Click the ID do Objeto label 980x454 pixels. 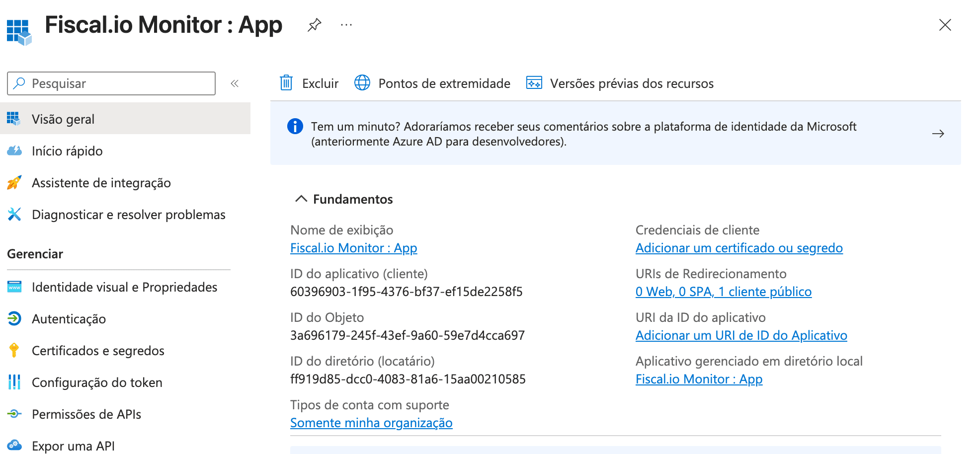point(327,317)
